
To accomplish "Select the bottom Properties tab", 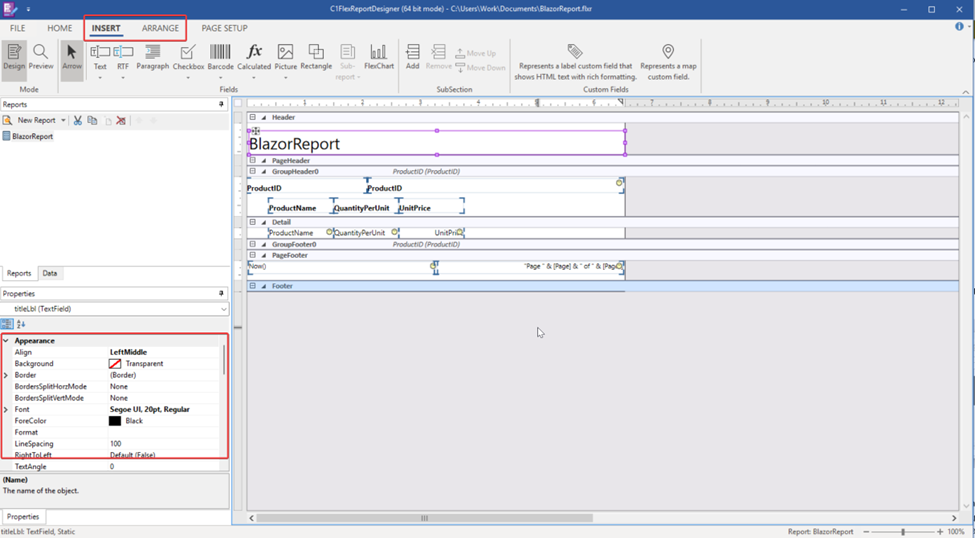I will 23,517.
